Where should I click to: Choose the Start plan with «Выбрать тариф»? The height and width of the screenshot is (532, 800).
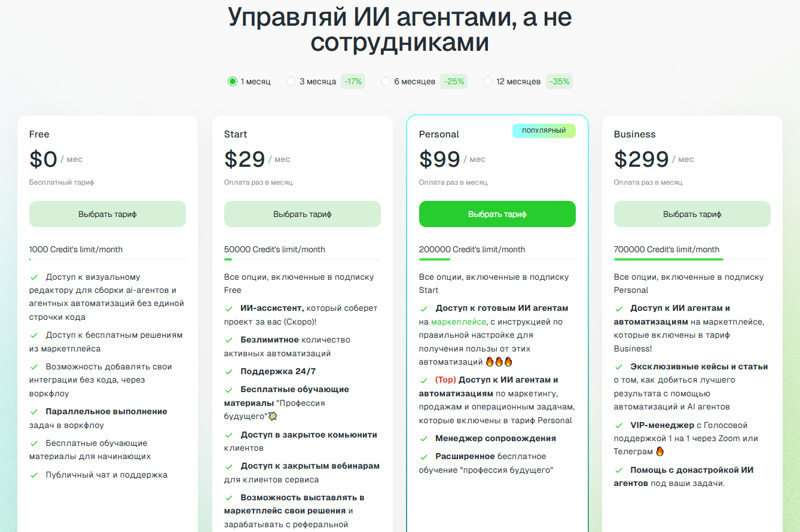click(x=303, y=213)
